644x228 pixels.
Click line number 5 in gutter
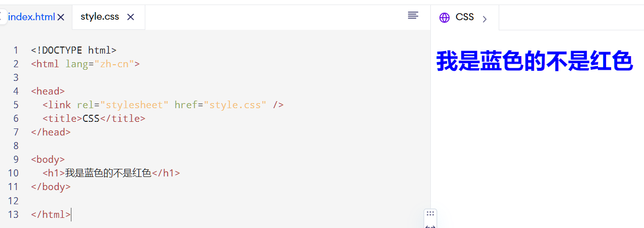(x=16, y=105)
